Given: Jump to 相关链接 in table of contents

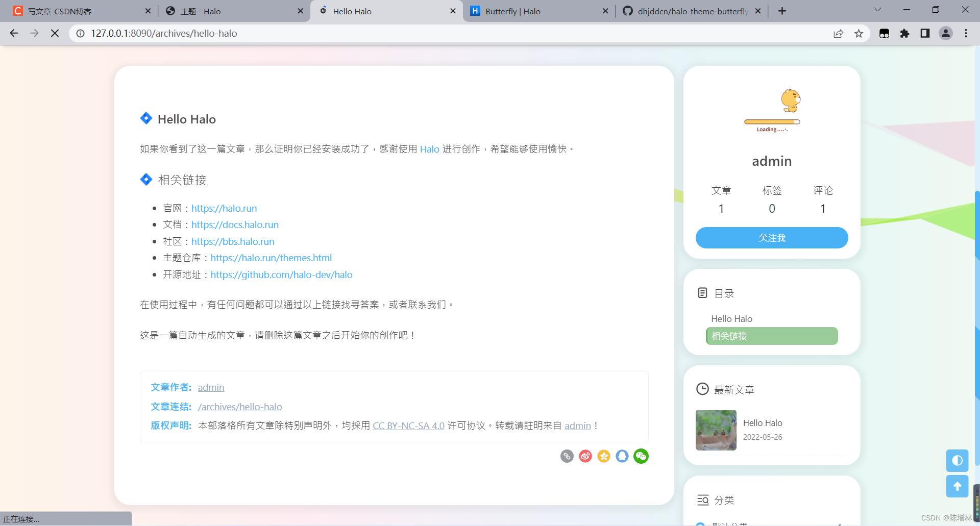Looking at the screenshot, I should click(772, 336).
